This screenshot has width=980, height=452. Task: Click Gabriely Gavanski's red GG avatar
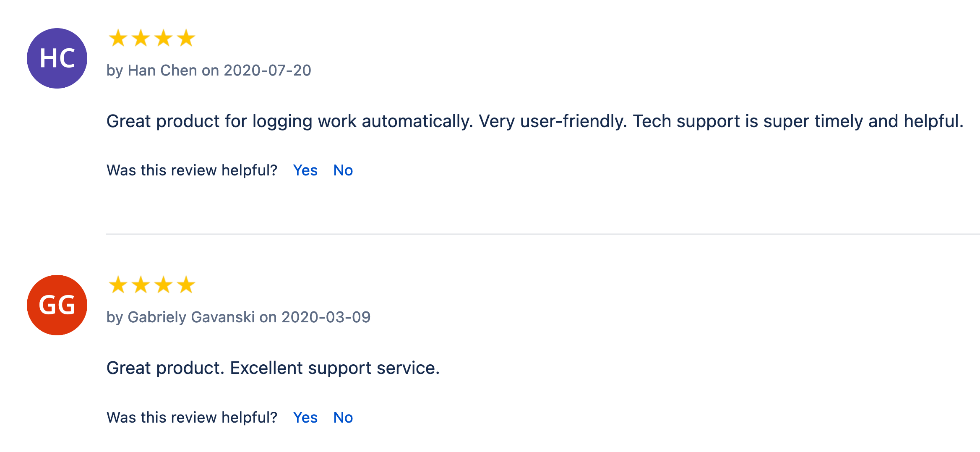click(57, 305)
